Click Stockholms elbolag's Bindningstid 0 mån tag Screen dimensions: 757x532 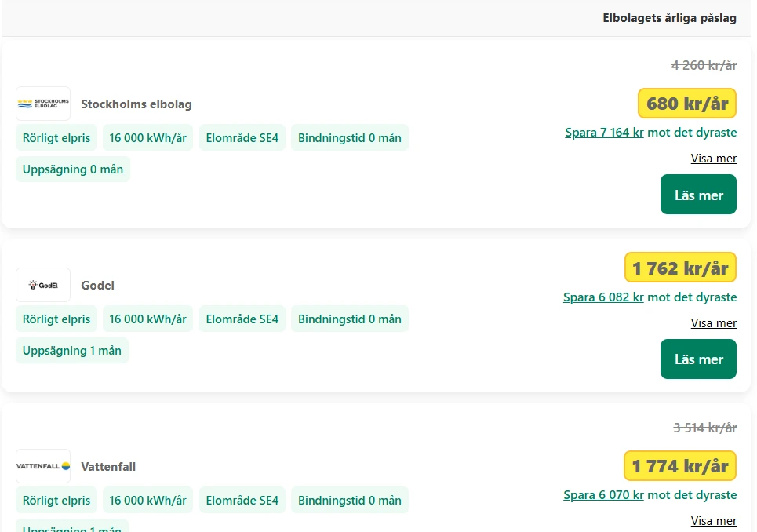point(350,138)
